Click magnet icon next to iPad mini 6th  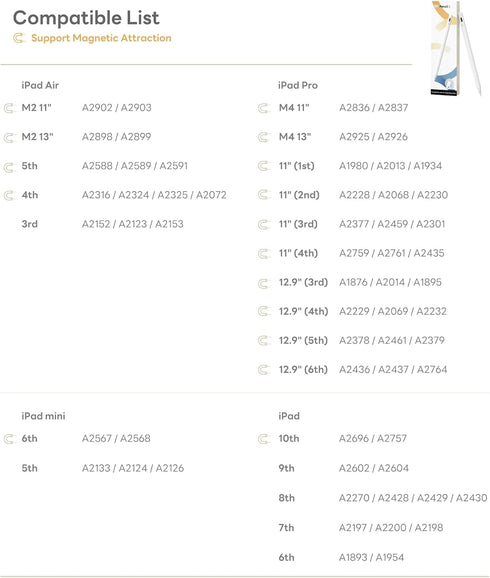(10, 439)
